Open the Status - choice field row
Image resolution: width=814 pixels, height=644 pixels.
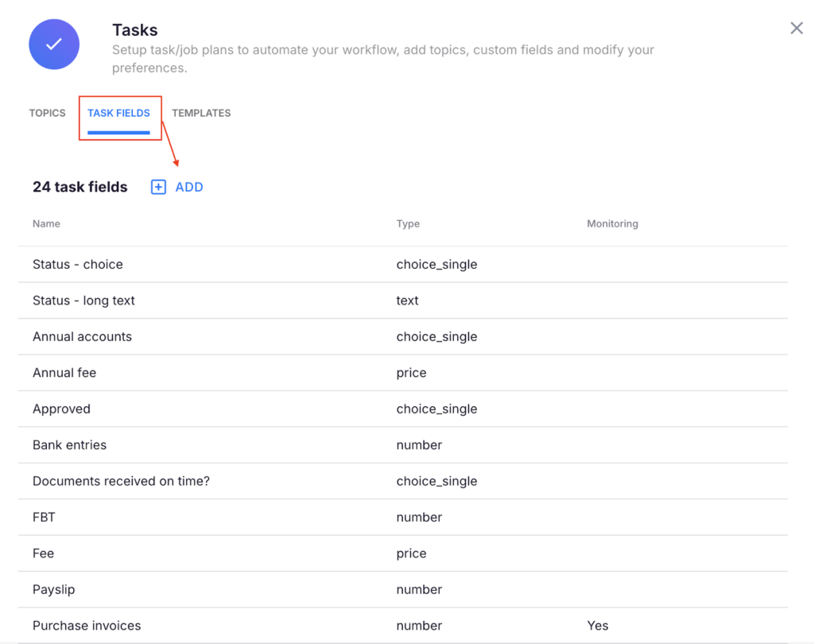77,264
